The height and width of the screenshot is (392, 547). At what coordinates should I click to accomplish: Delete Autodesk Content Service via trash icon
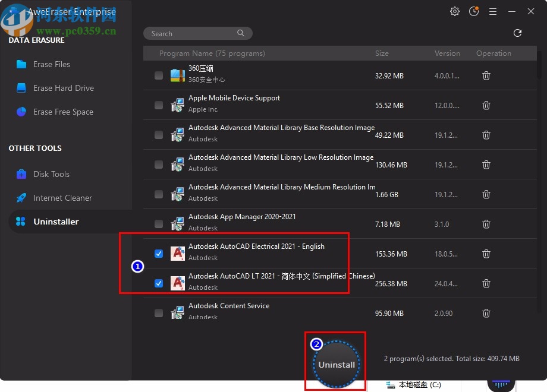click(x=486, y=313)
